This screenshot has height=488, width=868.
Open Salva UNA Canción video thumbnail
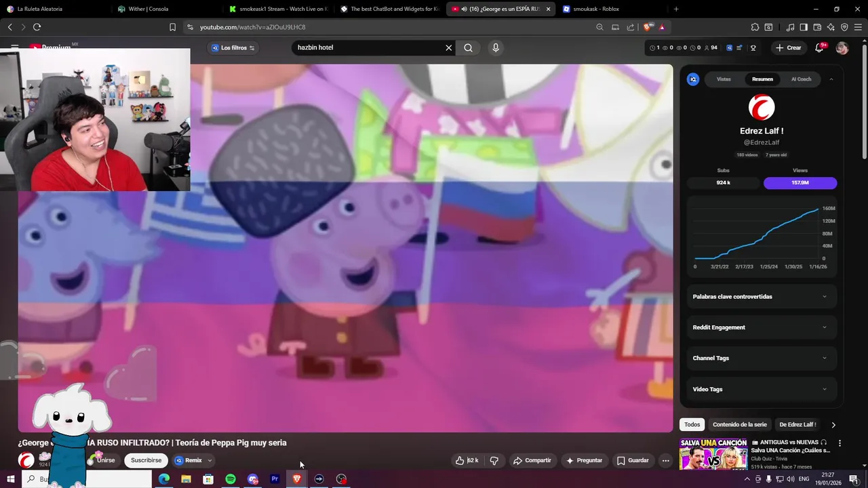click(713, 454)
